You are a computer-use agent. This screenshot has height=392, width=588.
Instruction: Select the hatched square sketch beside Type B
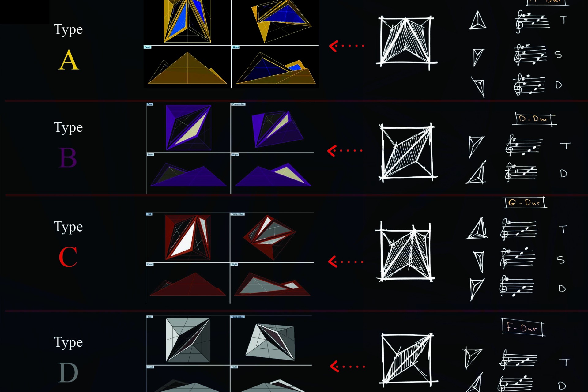coord(407,152)
